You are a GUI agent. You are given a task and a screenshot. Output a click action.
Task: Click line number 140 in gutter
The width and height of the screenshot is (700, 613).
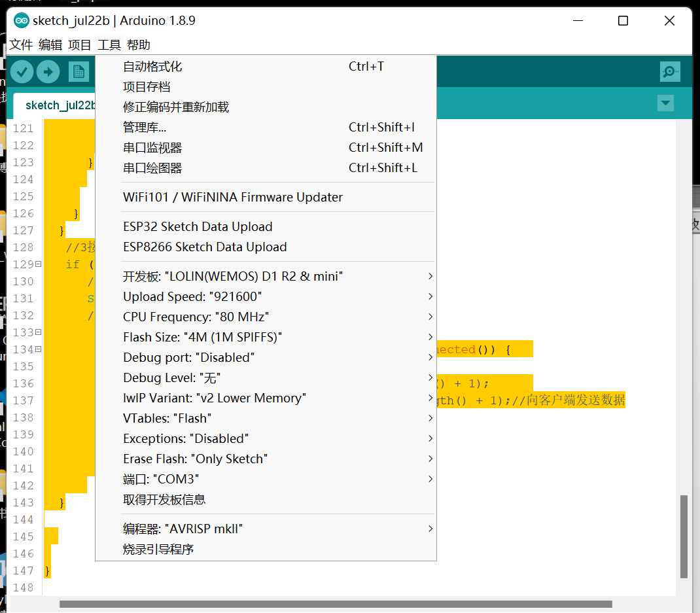tap(23, 452)
